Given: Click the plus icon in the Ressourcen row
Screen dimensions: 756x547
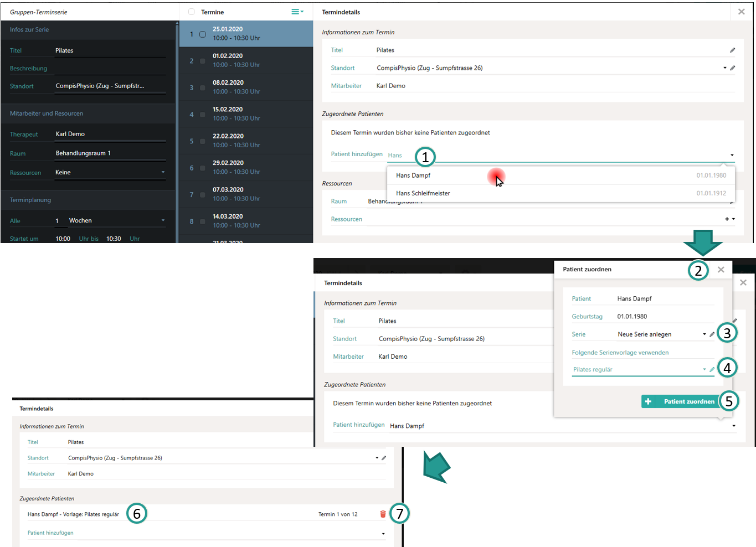Looking at the screenshot, I should point(727,219).
